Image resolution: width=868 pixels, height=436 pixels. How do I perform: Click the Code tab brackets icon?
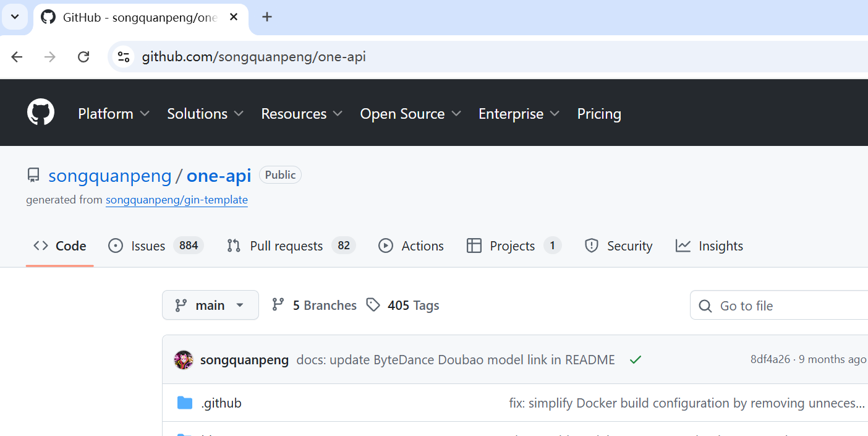41,246
